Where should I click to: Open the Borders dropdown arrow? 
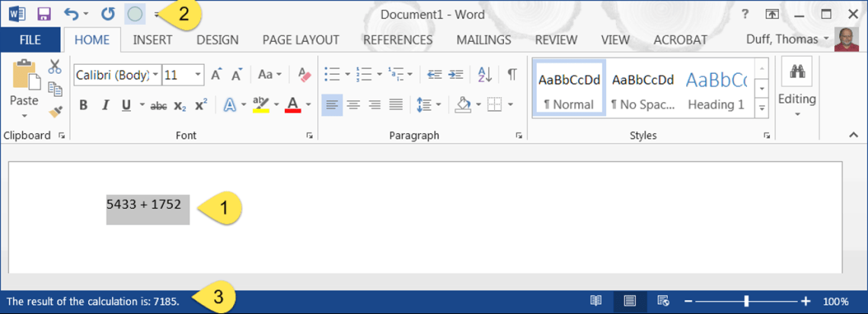[510, 104]
